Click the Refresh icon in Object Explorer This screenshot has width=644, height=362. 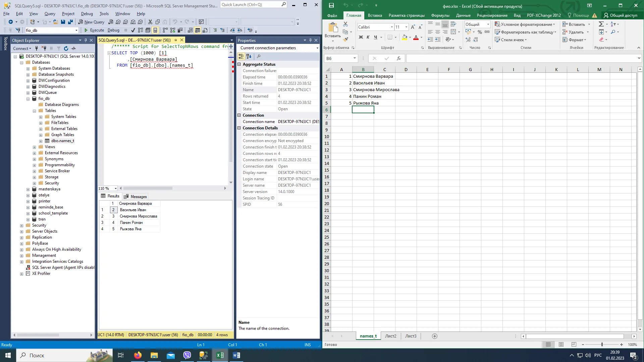tap(66, 49)
